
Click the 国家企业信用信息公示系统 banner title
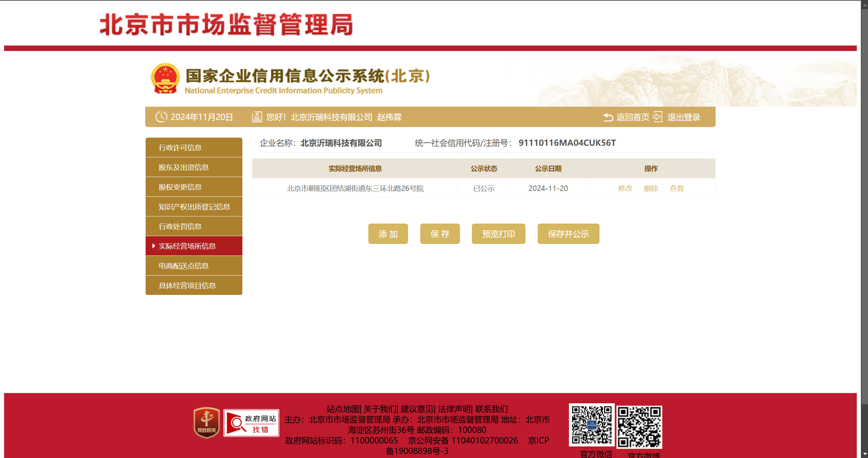pos(308,76)
